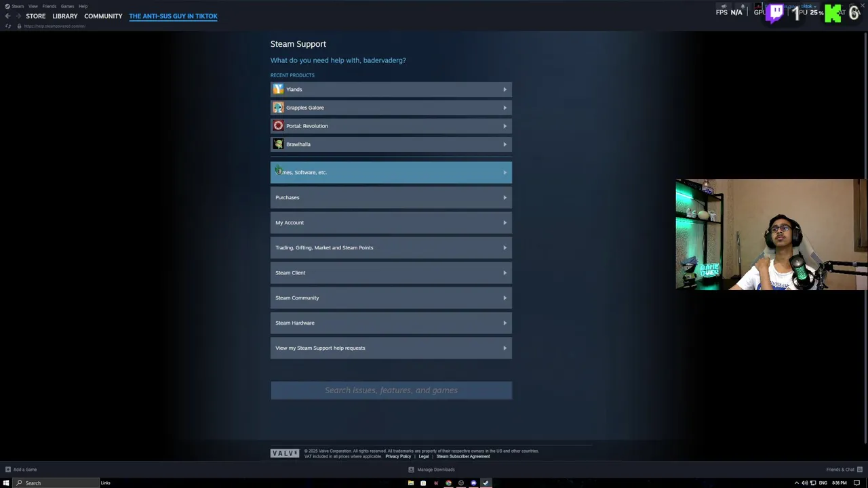This screenshot has height=488, width=868.
Task: Open Windows notification center icon
Action: (x=857, y=483)
